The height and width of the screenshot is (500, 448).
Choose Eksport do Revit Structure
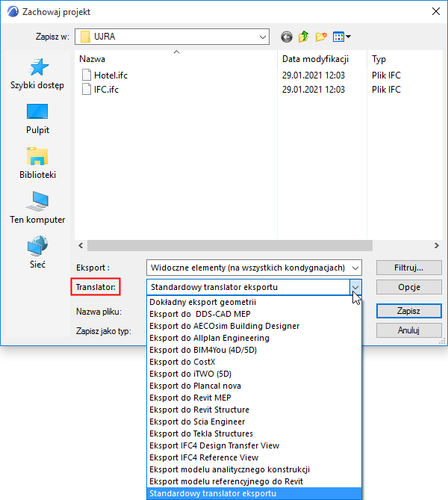[254, 410]
